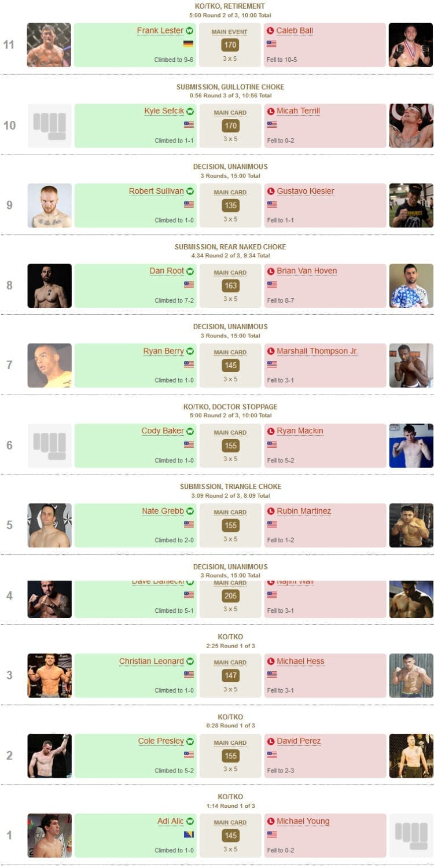
Task: Click the Bosnian flag under Adi Alic
Action: [x=189, y=834]
